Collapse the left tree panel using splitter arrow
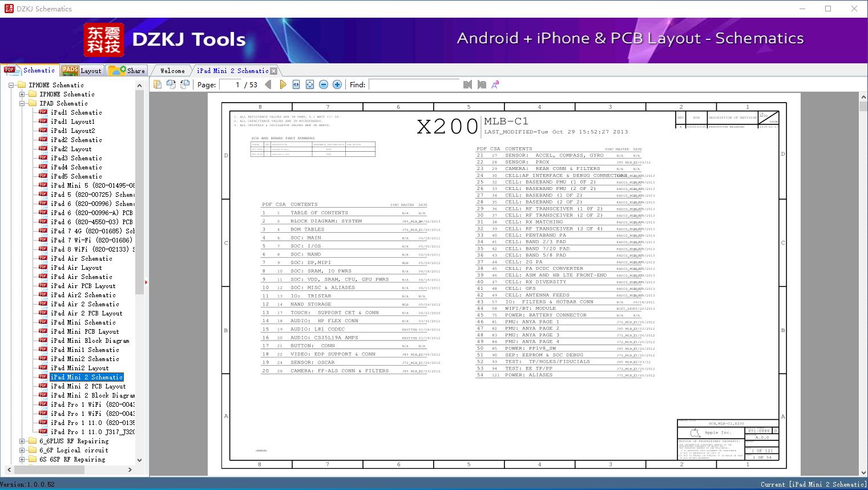This screenshot has height=490, width=868. [x=146, y=282]
